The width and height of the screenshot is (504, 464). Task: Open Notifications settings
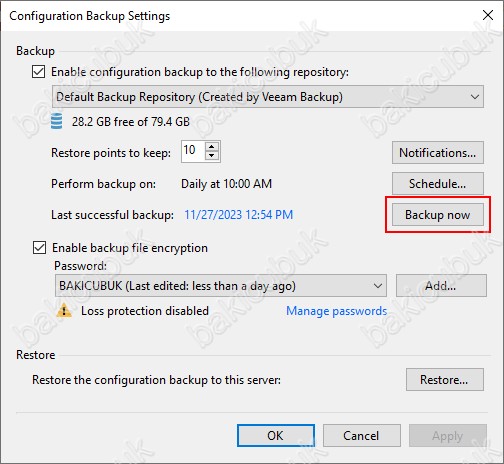click(x=438, y=153)
